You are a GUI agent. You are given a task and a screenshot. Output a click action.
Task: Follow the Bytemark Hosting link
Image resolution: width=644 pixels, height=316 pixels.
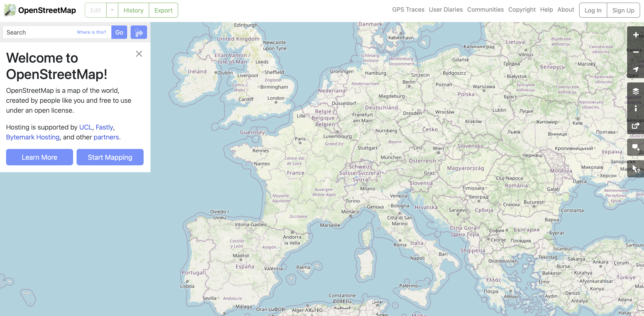coord(33,137)
